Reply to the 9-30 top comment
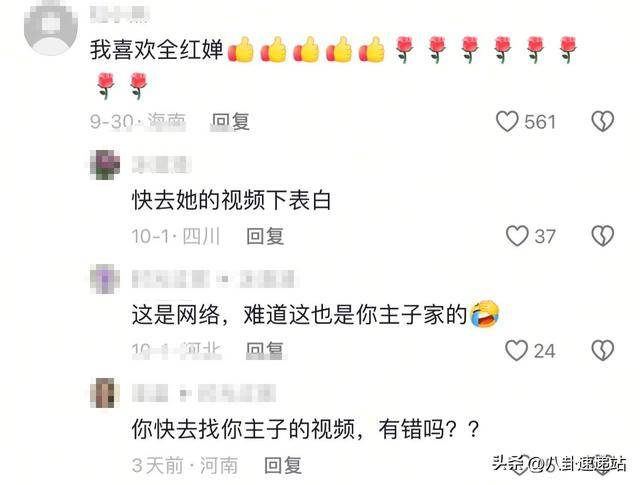 [230, 122]
